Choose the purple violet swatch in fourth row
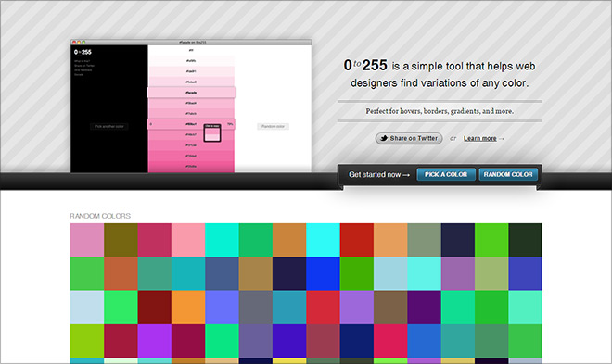612x364 pixels. click(155, 341)
